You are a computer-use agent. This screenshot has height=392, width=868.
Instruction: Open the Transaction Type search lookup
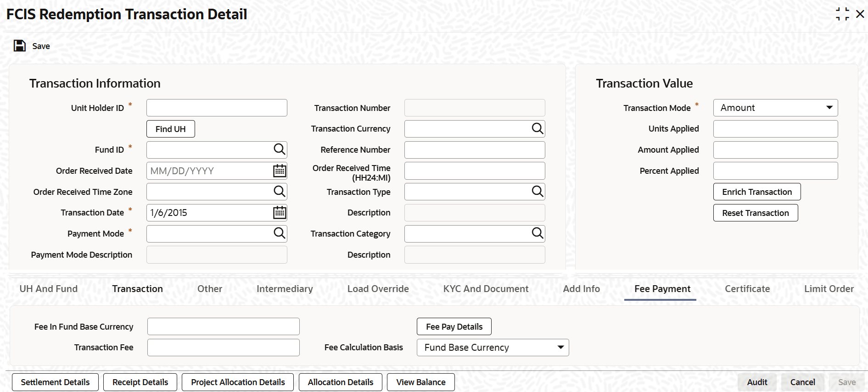pos(537,191)
